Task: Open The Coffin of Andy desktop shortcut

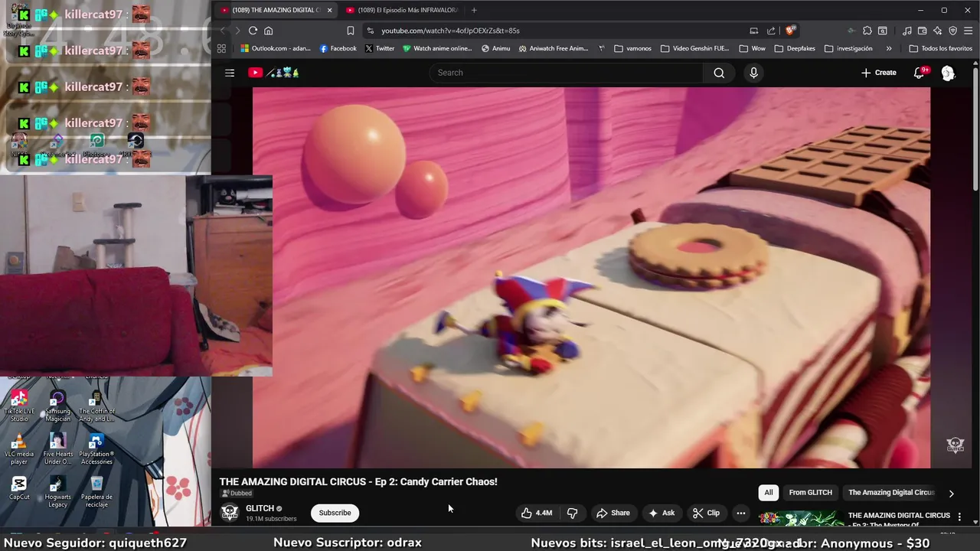Action: tap(96, 406)
